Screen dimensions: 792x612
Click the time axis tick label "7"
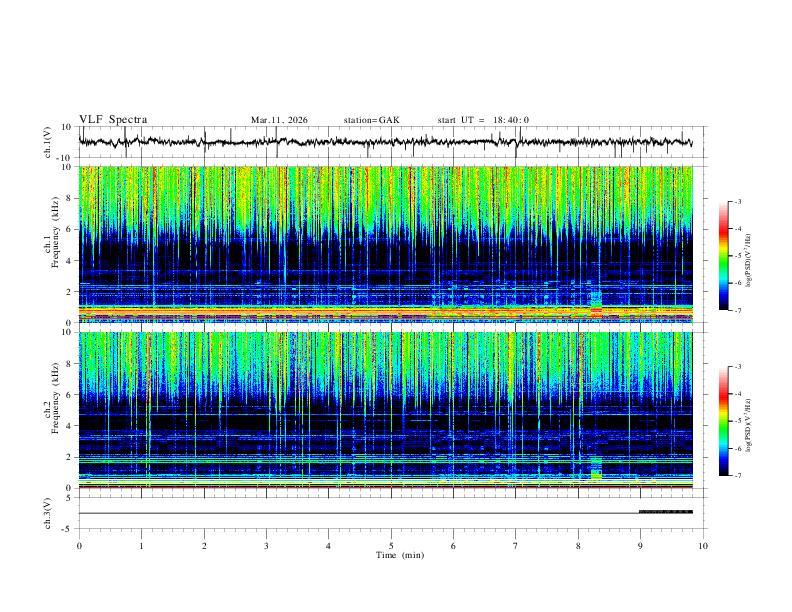516,546
